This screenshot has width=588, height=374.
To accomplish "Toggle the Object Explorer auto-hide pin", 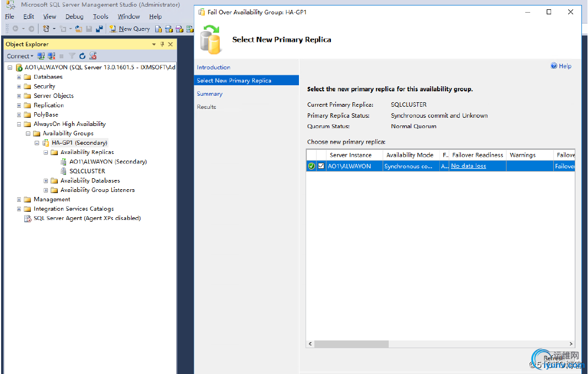I will 162,44.
